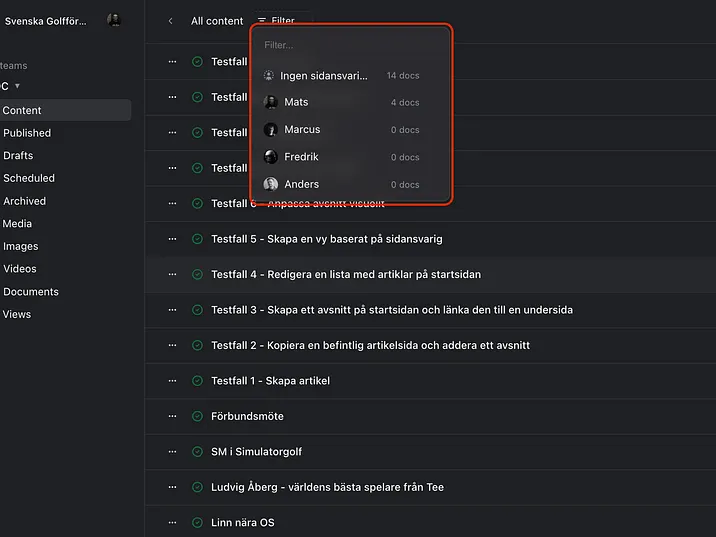Screen dimensions: 716x537
Task: Click the status check icon for Testfall 4
Action: [197, 274]
